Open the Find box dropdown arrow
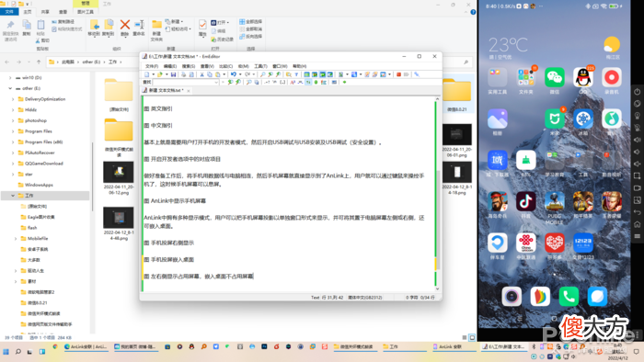The width and height of the screenshot is (644, 362). pos(216,83)
